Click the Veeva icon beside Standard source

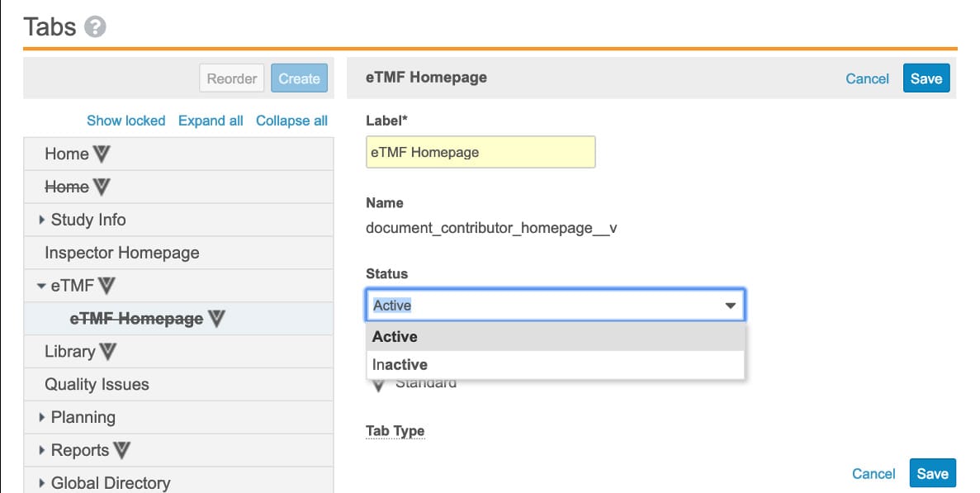coord(378,384)
